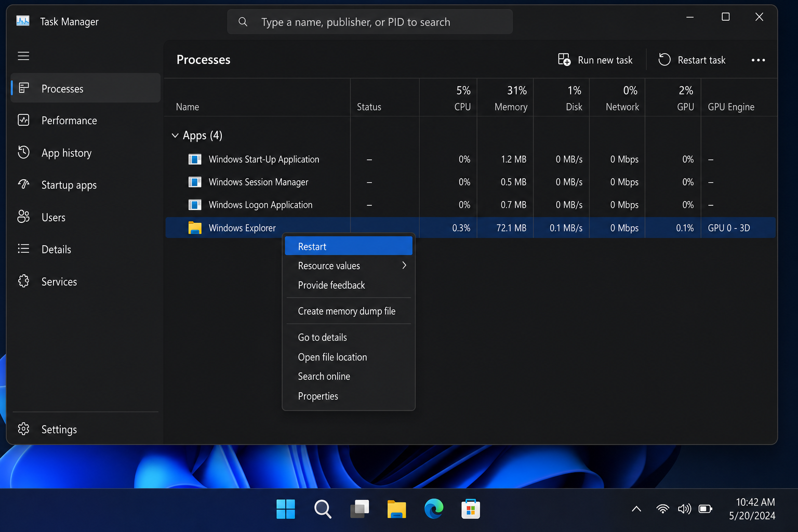Show hidden icons tray chevron
Viewport: 798px width, 532px height.
[x=636, y=509]
